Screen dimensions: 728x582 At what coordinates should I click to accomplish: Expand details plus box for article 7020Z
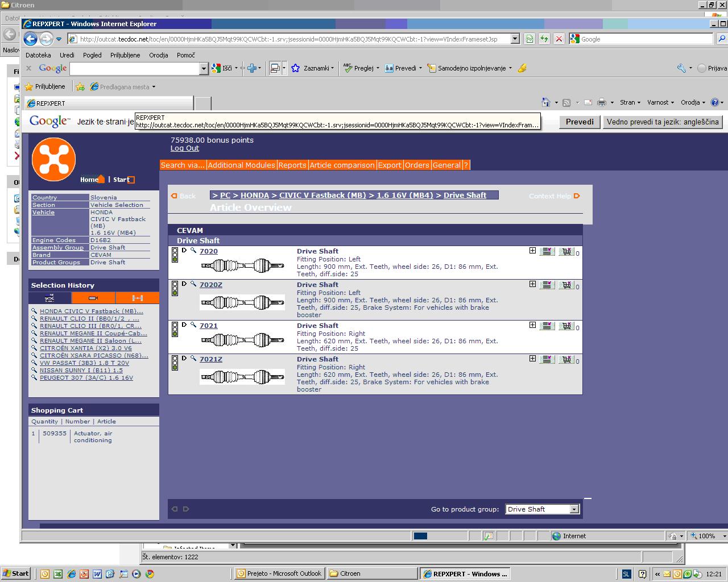(532, 284)
